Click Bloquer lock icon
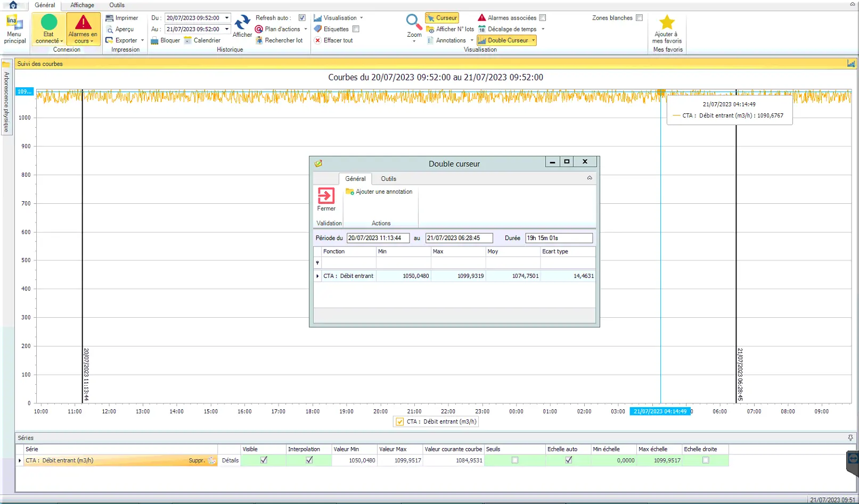The height and width of the screenshot is (504, 859). tap(154, 40)
